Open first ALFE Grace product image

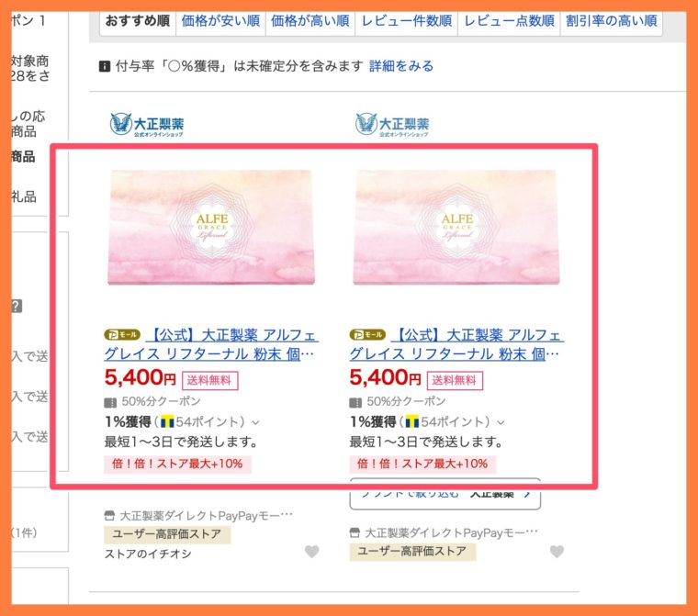click(x=211, y=227)
